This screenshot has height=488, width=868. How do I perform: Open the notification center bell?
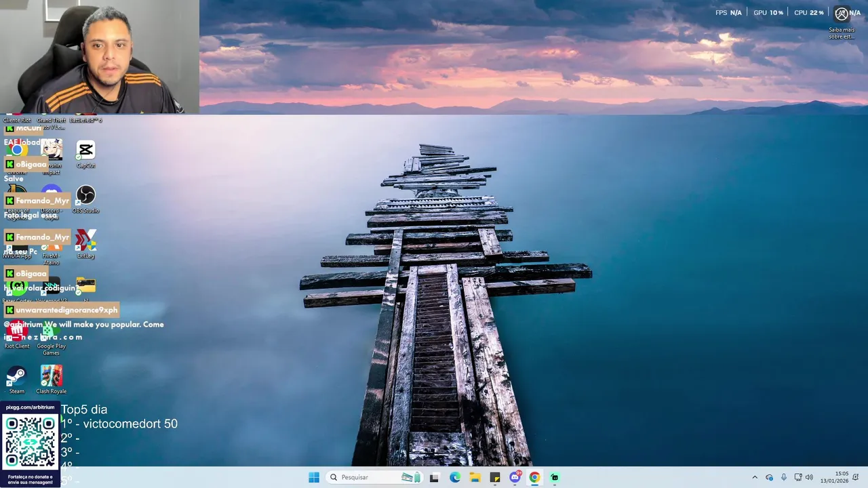[x=856, y=477]
